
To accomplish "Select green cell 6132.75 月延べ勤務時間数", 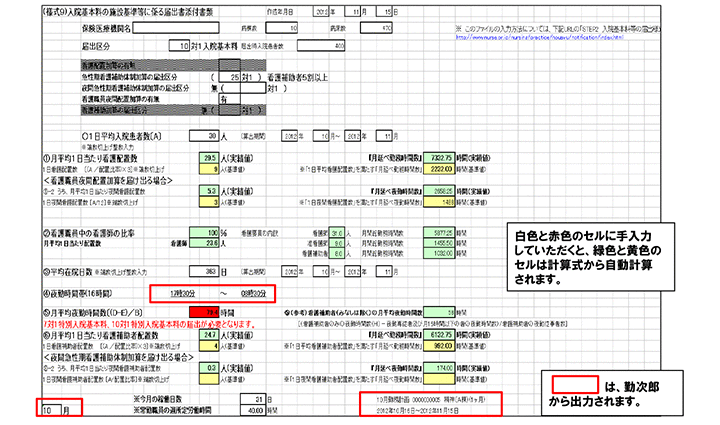I will (439, 335).
